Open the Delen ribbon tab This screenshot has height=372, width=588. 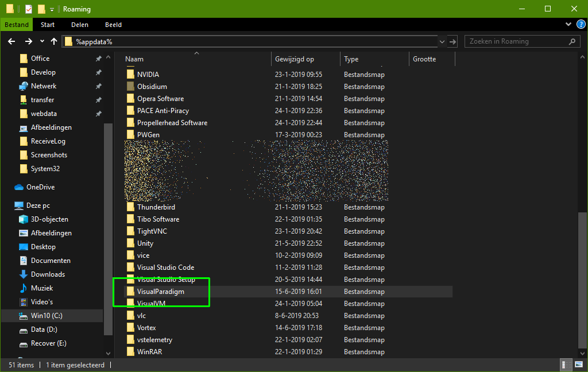80,25
